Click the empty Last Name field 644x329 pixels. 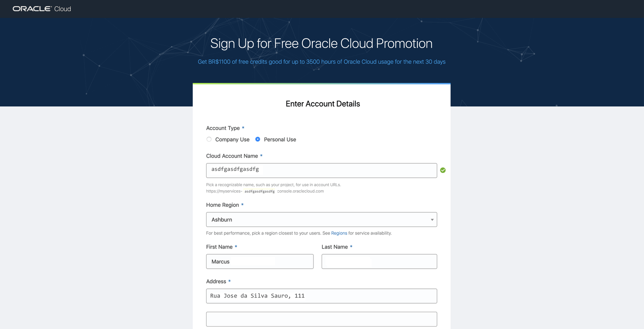(x=379, y=261)
